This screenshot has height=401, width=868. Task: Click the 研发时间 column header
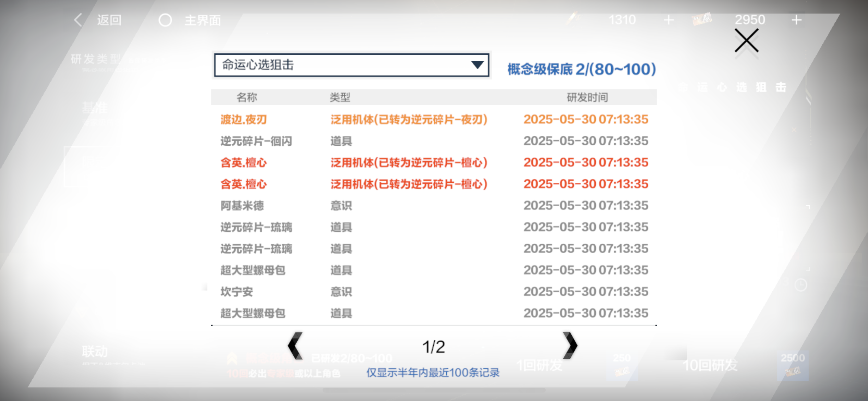(x=587, y=97)
